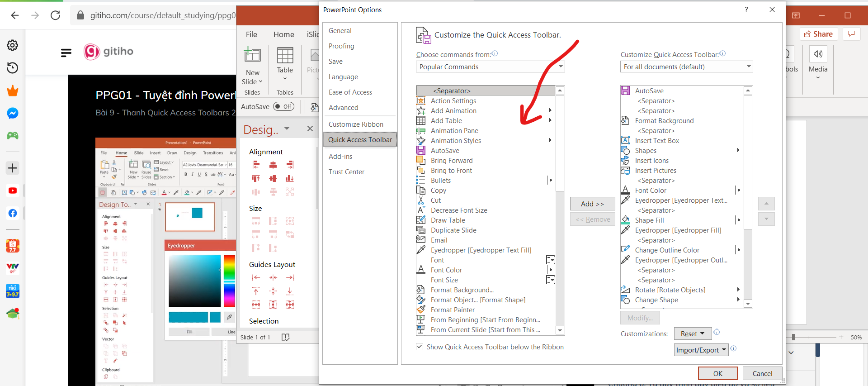Click the Table icon in Insert ribbon

(285, 55)
